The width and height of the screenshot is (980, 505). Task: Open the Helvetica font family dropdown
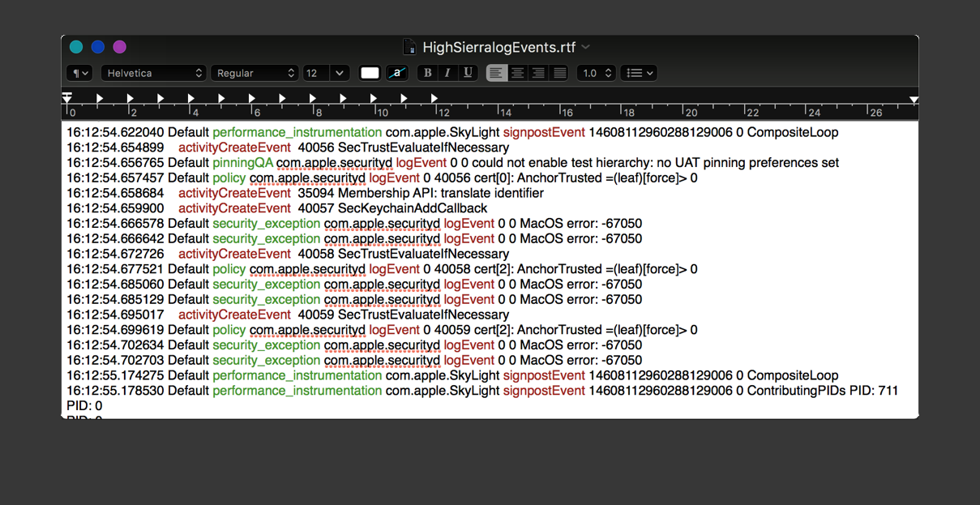(153, 73)
